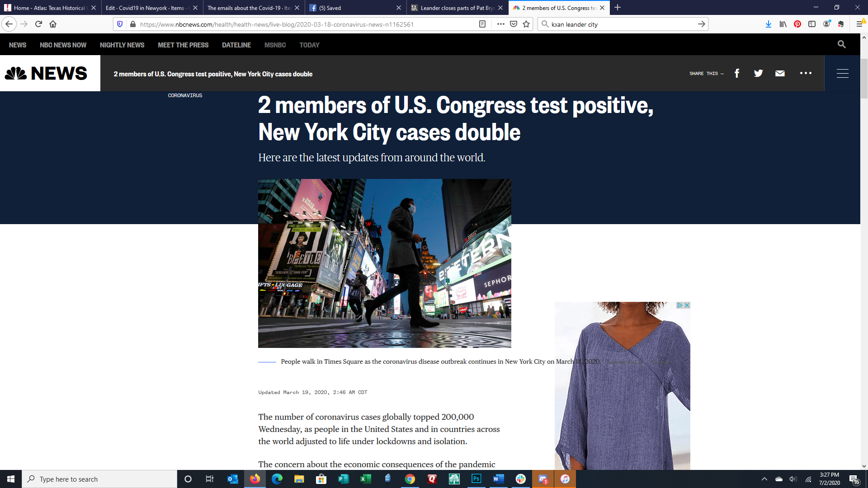
Task: Open NBC News site search magnifier
Action: [841, 44]
